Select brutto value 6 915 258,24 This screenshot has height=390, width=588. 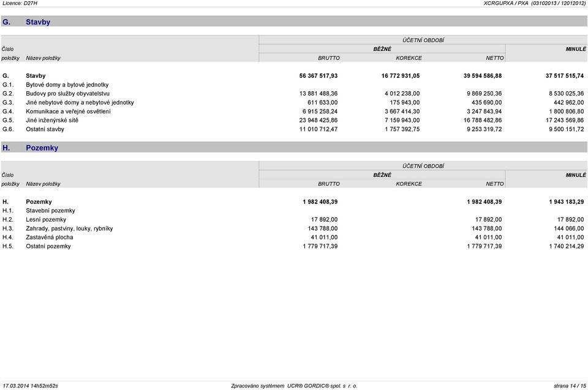(320, 111)
